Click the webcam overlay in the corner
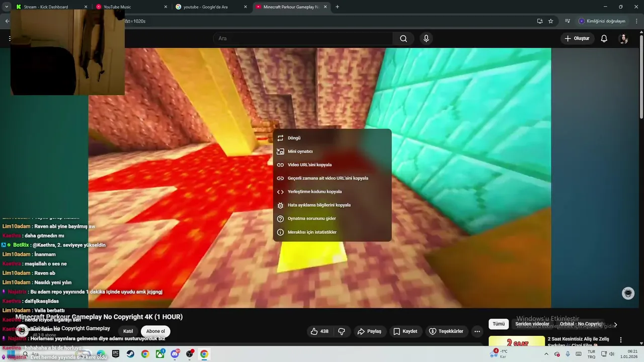The width and height of the screenshot is (644, 362). [67, 52]
